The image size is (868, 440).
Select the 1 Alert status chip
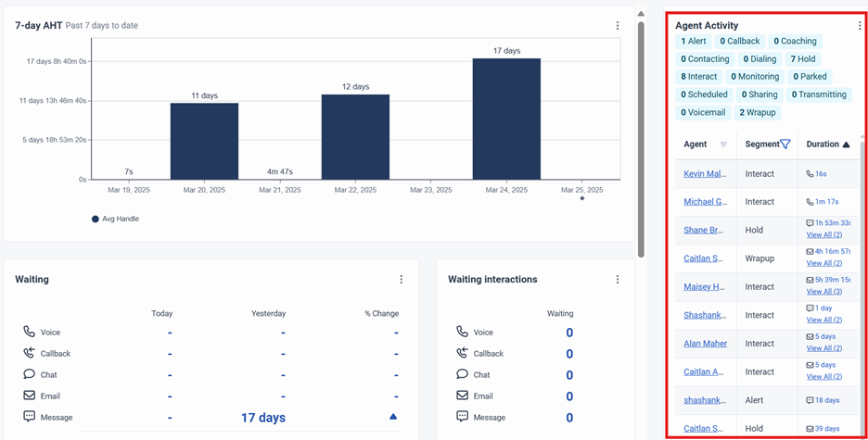coord(693,41)
